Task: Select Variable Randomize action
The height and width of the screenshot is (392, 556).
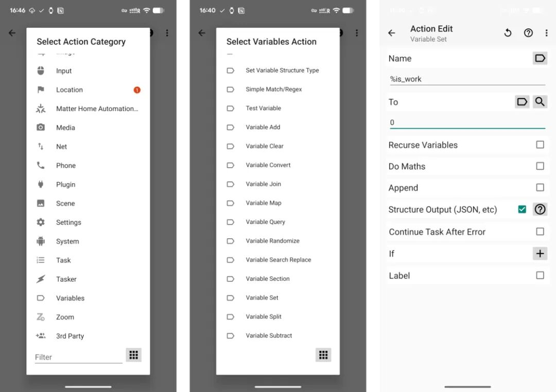Action: (277, 241)
